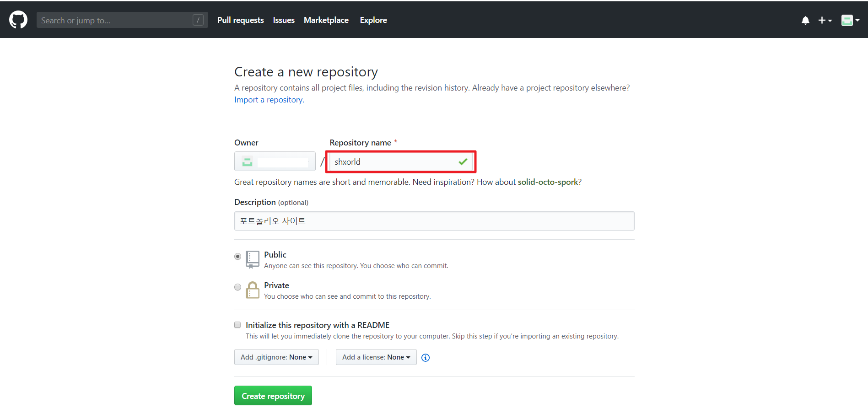Click the notifications bell icon

[805, 20]
